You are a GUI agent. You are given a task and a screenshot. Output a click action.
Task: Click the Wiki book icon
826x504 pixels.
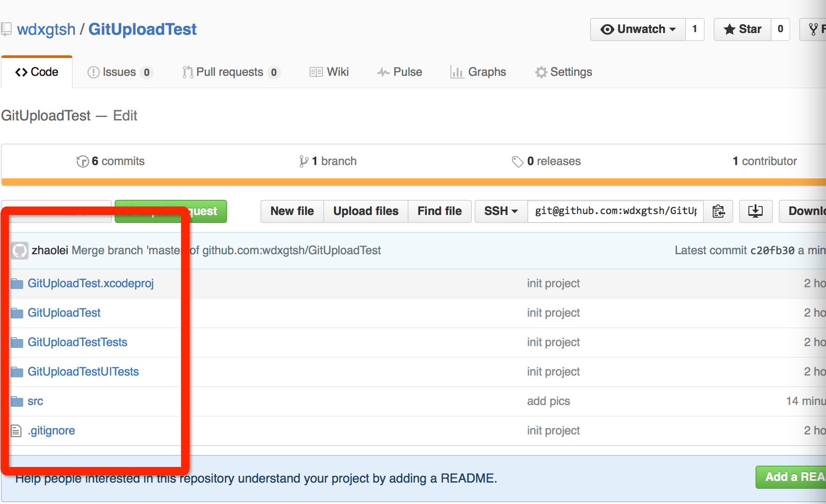pos(316,72)
